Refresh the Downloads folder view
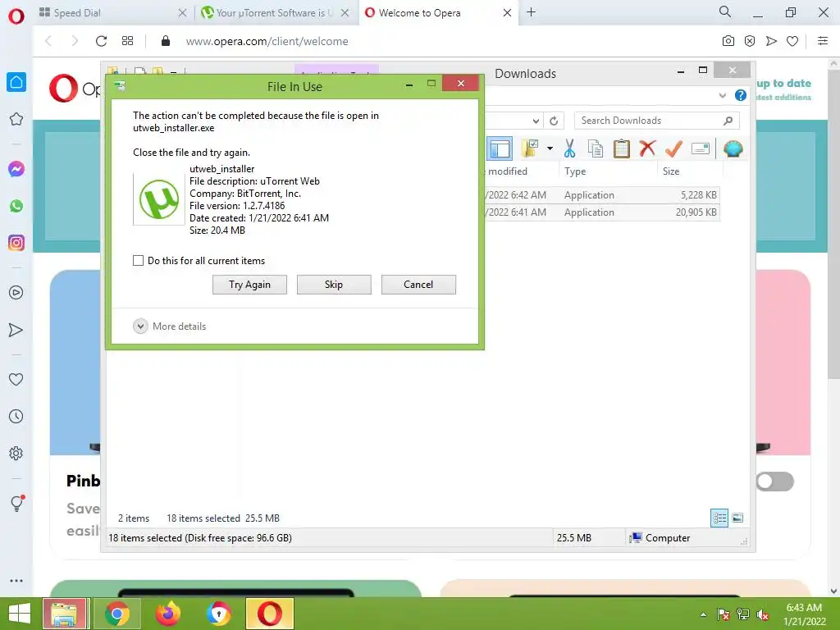 click(554, 121)
